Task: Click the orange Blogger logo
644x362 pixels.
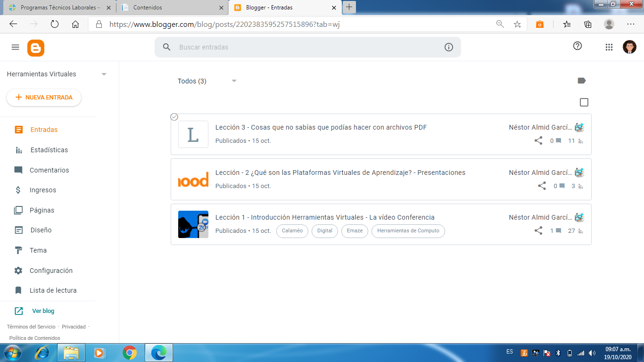Action: click(36, 48)
